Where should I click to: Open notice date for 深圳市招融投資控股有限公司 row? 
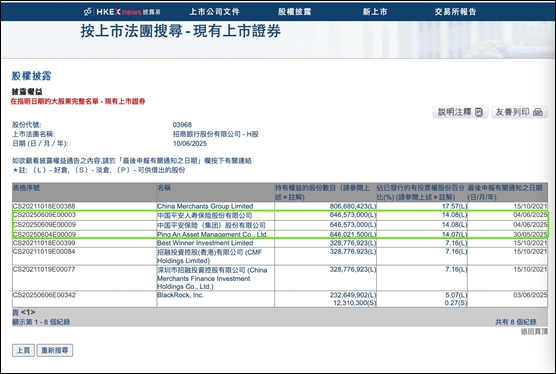pos(530,269)
